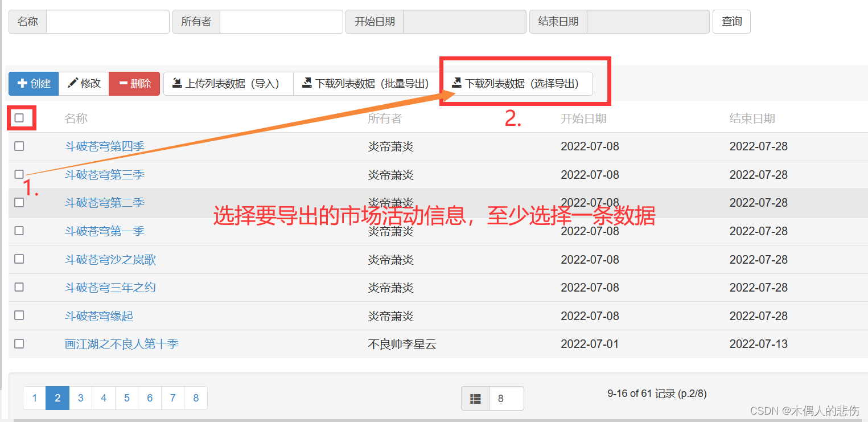This screenshot has height=422, width=868.
Task: Click start date 2022-07-08 in 斗破苍穹缘起 row
Action: (x=590, y=316)
